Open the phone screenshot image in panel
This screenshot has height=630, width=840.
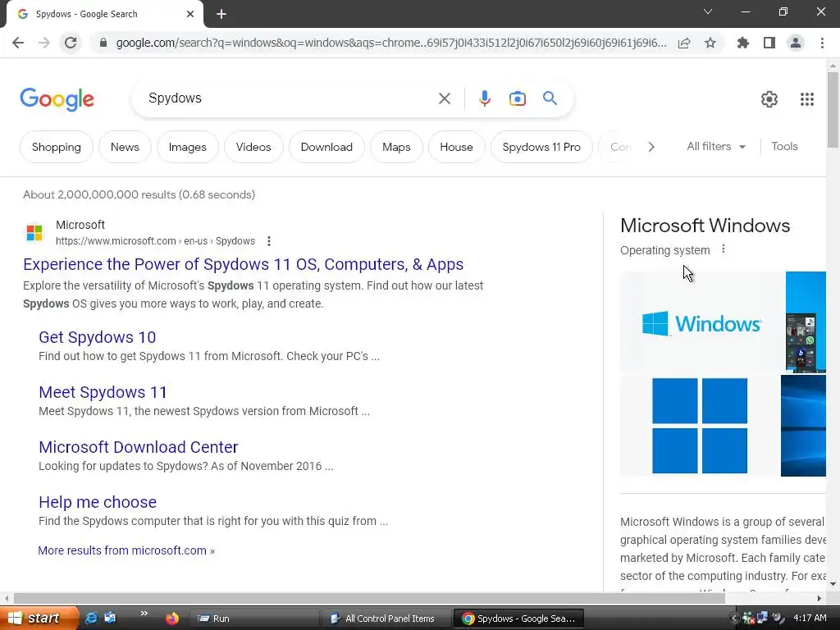(x=806, y=322)
